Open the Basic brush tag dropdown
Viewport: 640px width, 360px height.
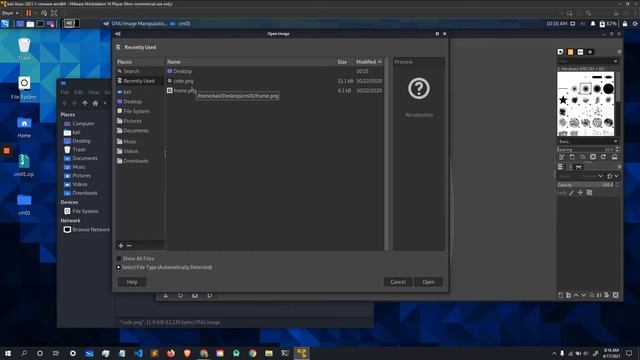[588, 141]
